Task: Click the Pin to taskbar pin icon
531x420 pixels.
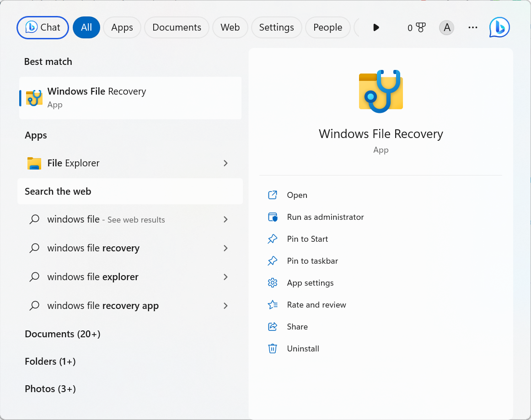Action: (273, 261)
